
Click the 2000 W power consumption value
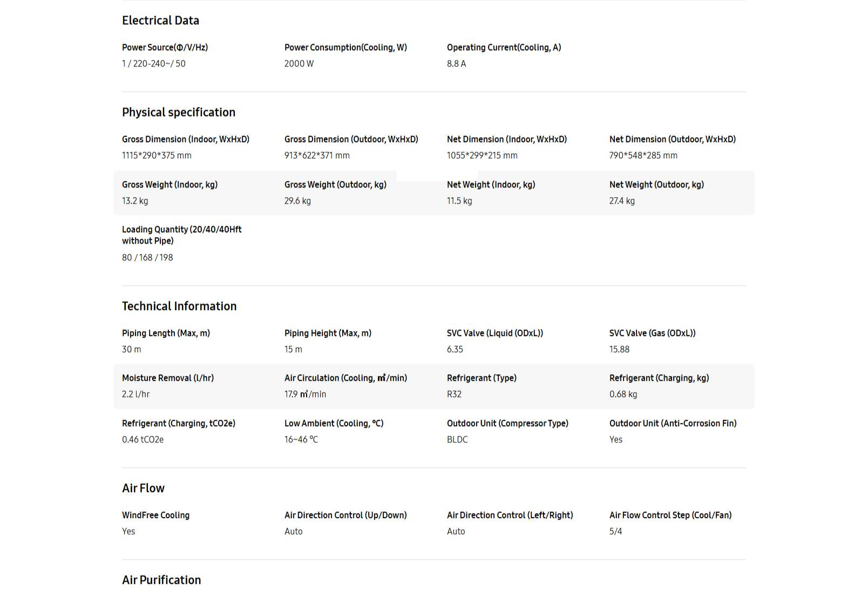(299, 64)
